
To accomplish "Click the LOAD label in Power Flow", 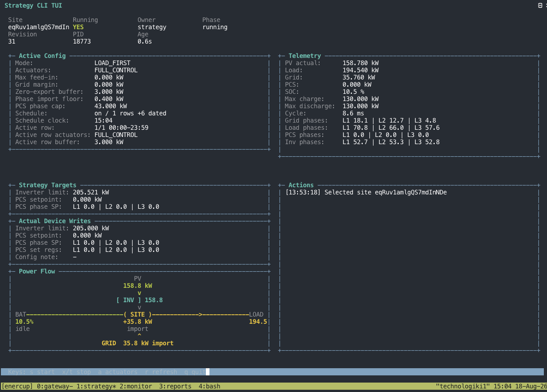I will pos(256,314).
